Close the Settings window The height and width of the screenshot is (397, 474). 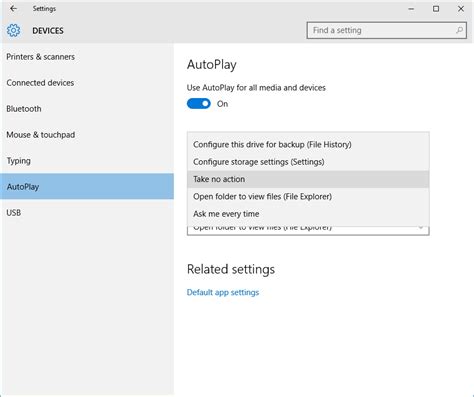(x=461, y=9)
